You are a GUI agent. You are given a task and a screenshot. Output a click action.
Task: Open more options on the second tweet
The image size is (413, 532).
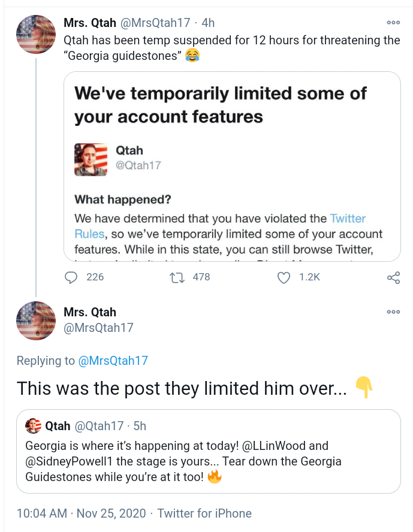coord(393,312)
